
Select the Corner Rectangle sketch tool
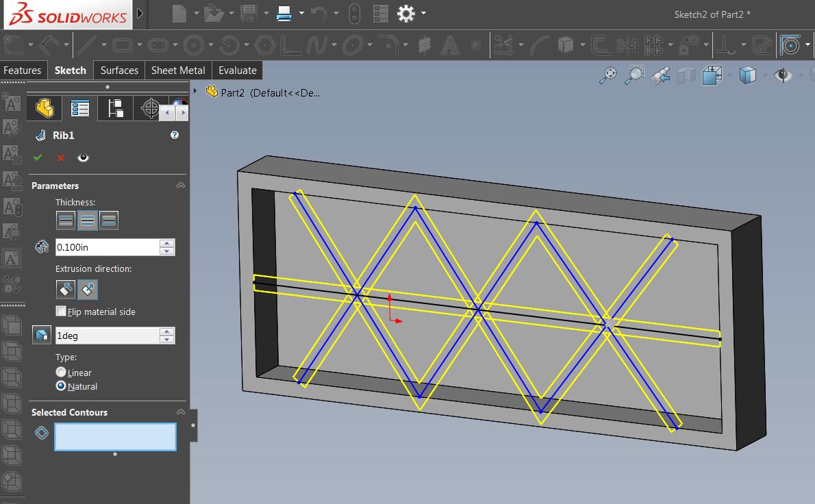pos(123,45)
